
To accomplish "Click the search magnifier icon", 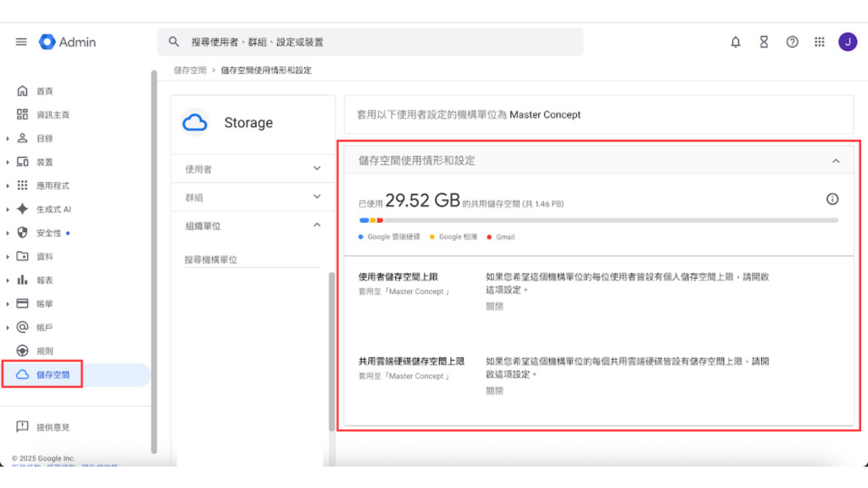I will [x=174, y=42].
